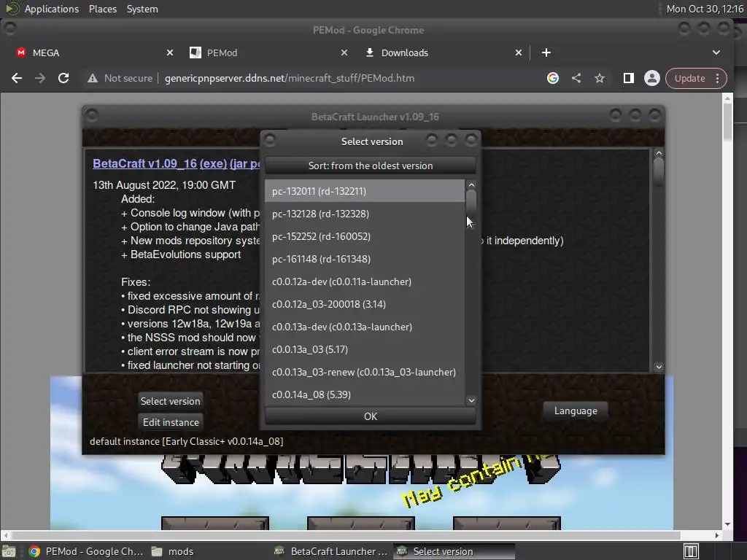Switch to Select version taskbar item

coord(454,551)
